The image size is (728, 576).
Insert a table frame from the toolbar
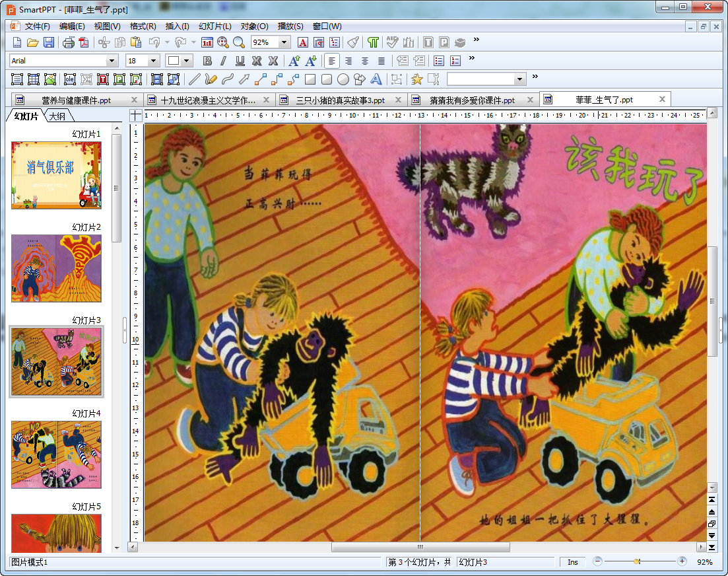coord(34,79)
